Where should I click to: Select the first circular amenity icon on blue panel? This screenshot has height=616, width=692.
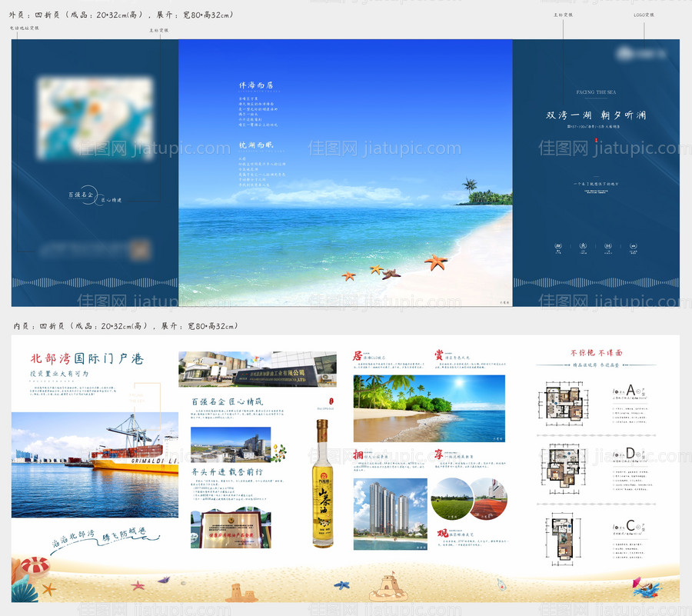558,245
